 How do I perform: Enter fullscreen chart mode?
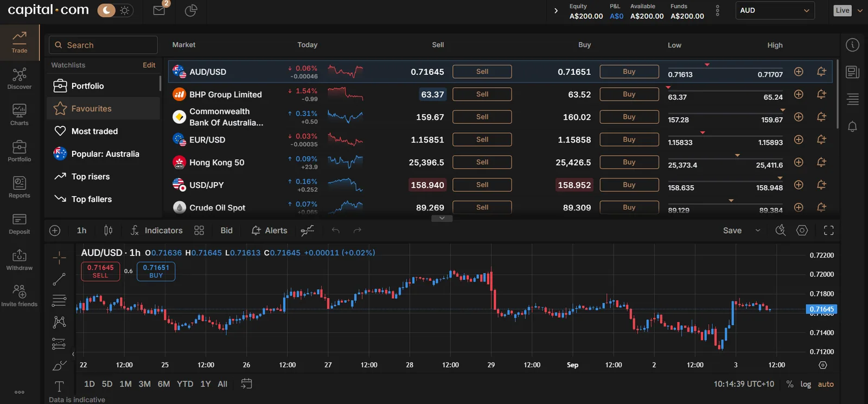click(828, 230)
